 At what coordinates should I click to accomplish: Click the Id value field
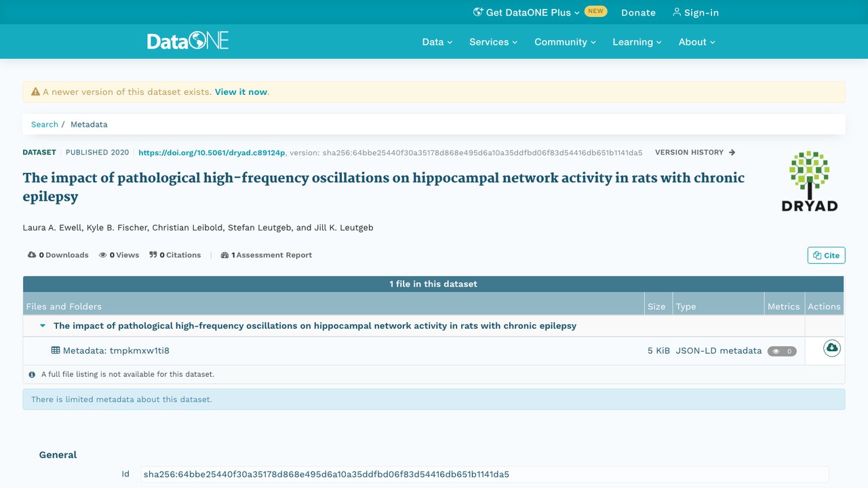click(485, 474)
